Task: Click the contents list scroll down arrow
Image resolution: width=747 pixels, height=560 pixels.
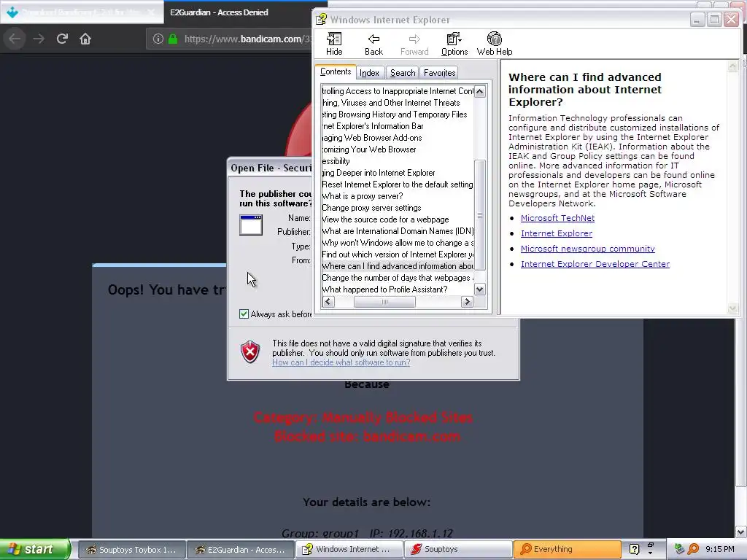Action: click(x=480, y=289)
